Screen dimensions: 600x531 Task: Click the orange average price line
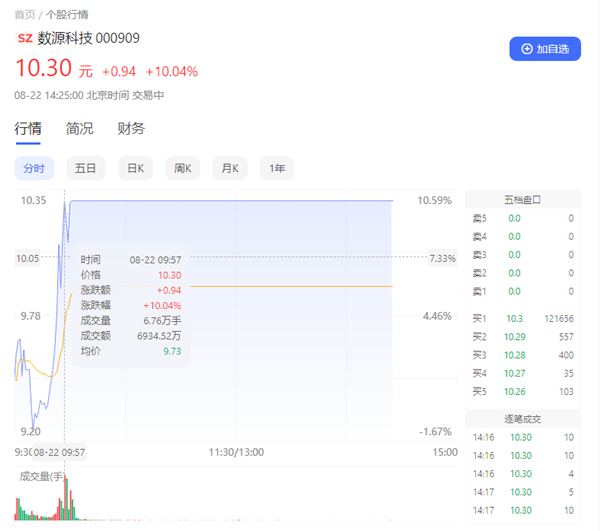291,286
